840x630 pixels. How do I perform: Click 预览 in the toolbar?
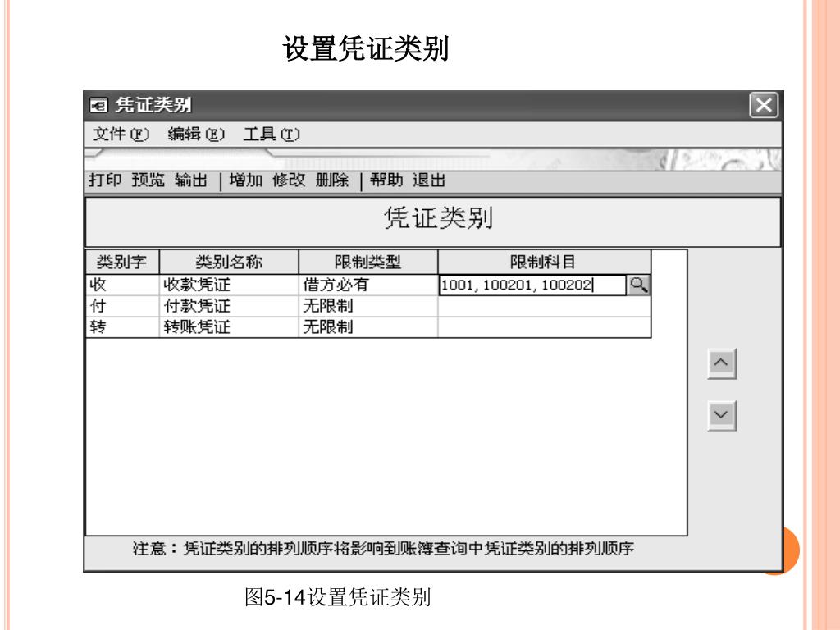[x=148, y=180]
